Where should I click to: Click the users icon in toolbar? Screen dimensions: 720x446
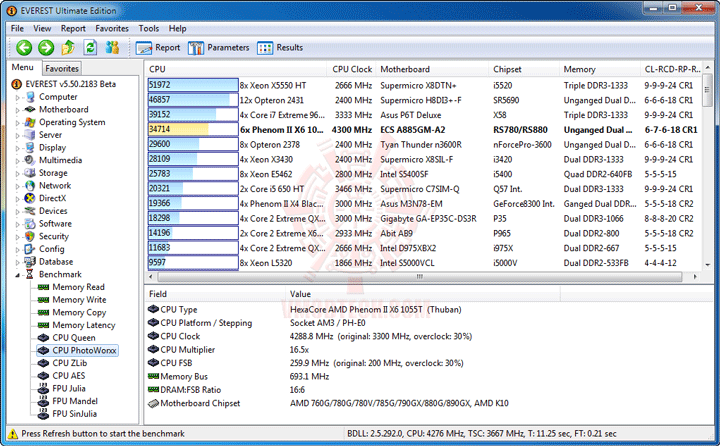pos(112,47)
